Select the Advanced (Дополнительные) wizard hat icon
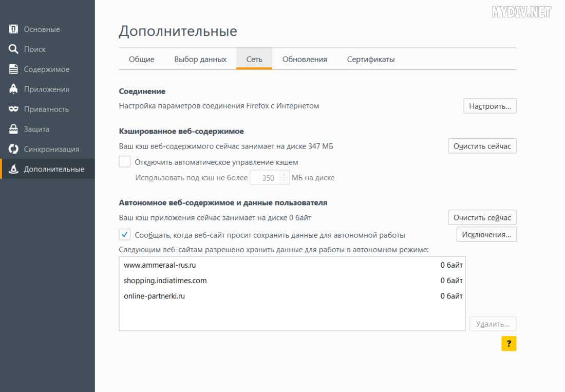Image resolution: width=565 pixels, height=392 pixels. (14, 169)
